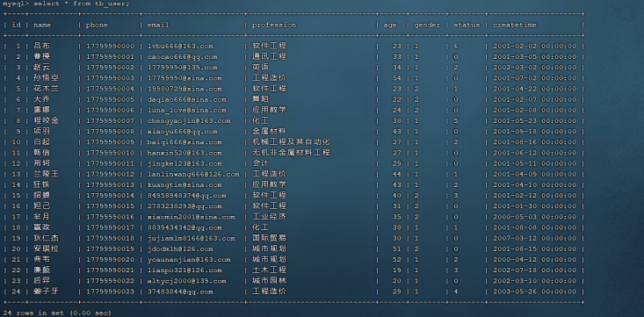
Task: Click the 'id' column header
Action: coord(17,25)
